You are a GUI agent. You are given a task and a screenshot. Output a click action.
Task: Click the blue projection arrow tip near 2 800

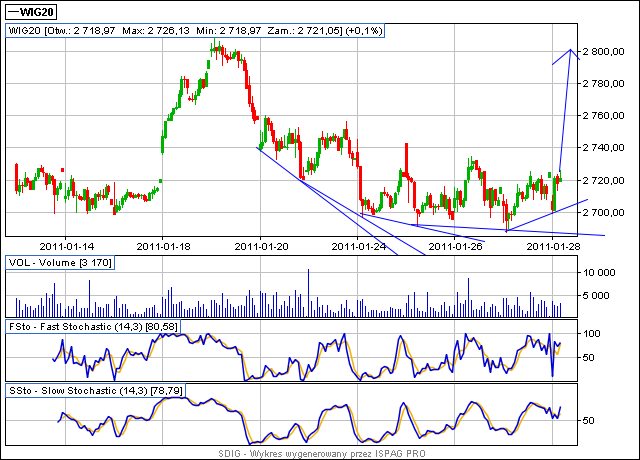tap(572, 50)
